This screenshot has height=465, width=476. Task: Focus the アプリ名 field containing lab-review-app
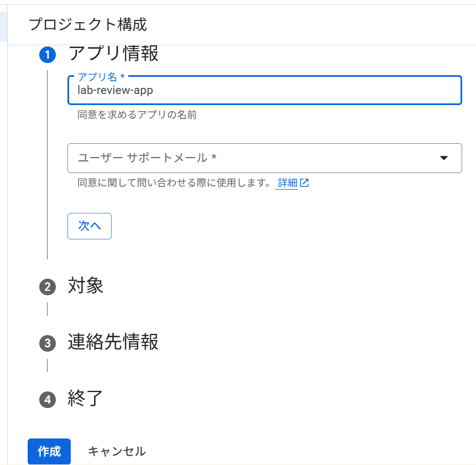(x=264, y=91)
